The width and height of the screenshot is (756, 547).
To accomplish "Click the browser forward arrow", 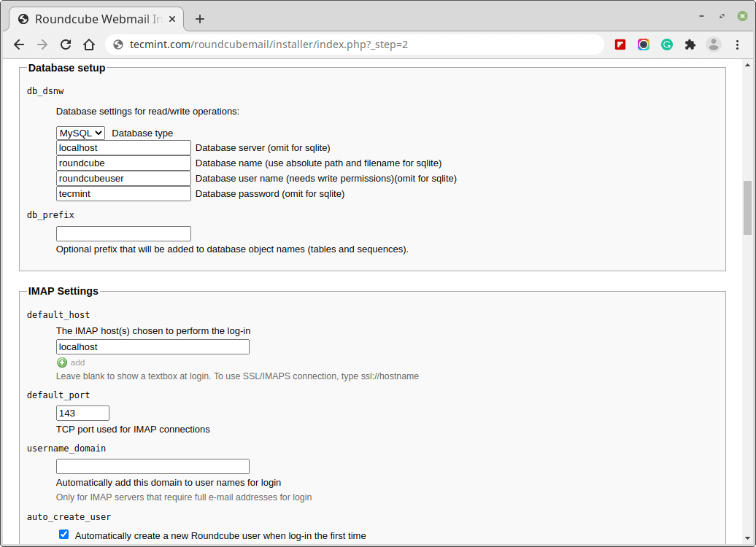I will point(42,44).
